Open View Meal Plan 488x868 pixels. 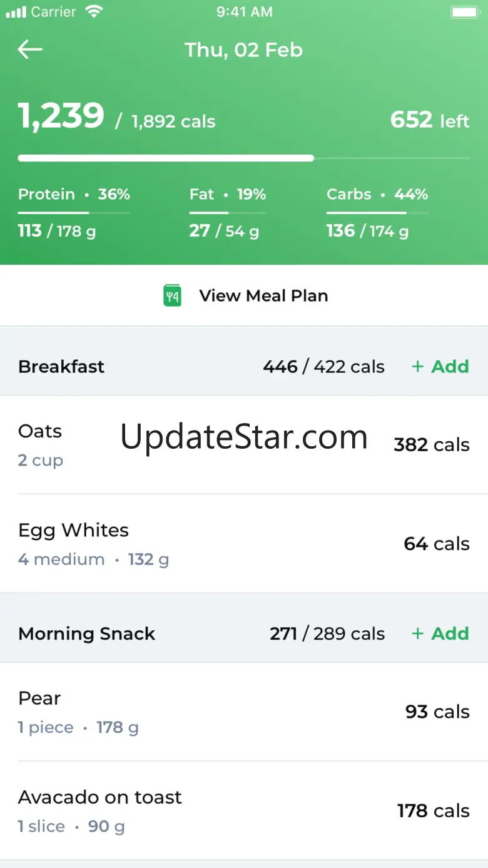coord(263,295)
